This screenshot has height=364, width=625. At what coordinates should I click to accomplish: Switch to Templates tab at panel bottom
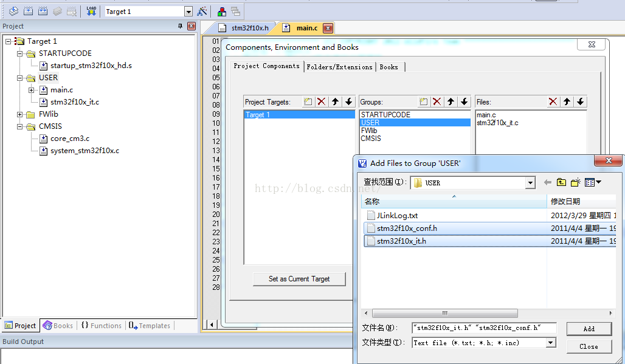[x=150, y=325]
